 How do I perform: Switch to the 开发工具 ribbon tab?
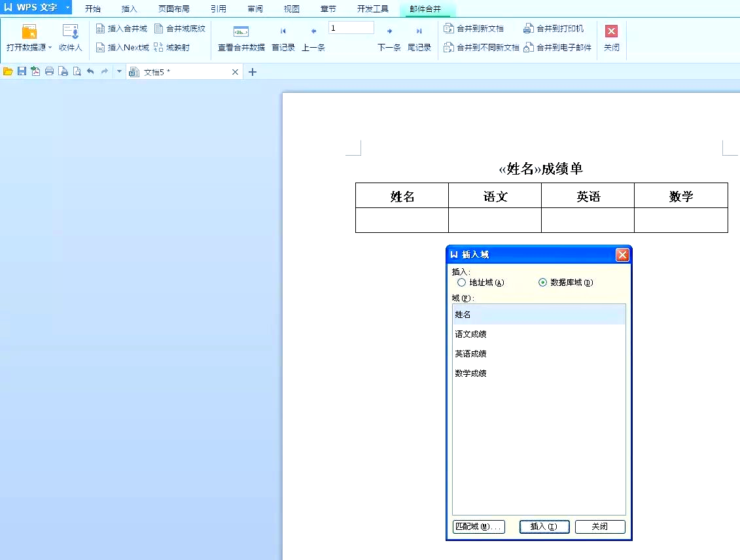[372, 9]
